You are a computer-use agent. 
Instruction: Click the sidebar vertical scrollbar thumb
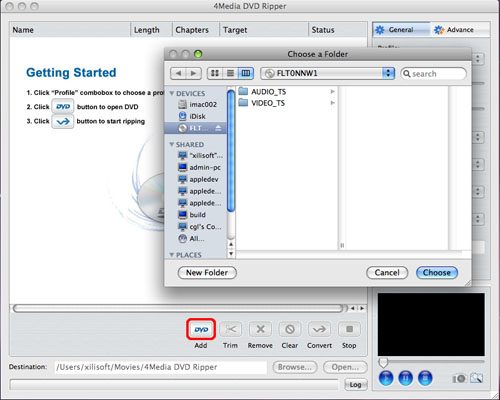click(231, 151)
